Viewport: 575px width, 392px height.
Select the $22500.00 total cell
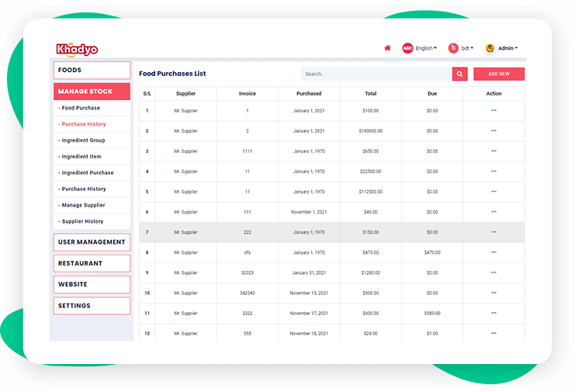(x=370, y=172)
